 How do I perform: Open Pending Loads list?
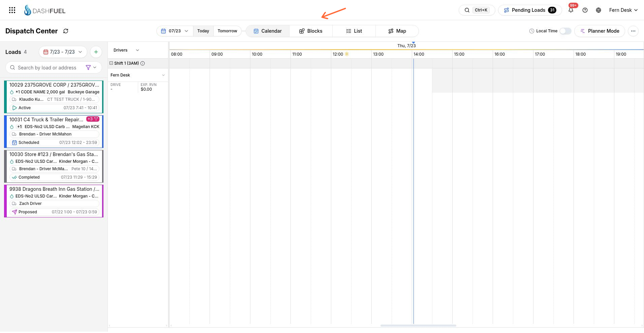[x=530, y=10]
